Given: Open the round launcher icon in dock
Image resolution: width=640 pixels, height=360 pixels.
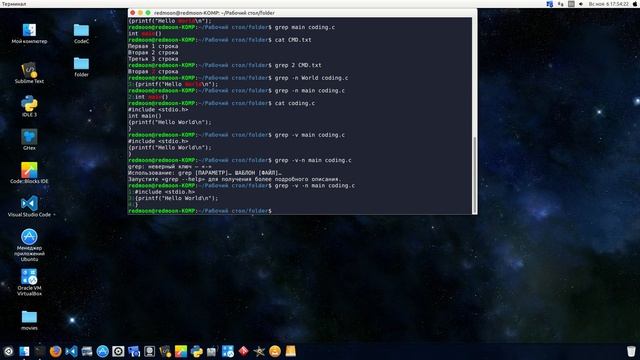Looking at the screenshot, I should tap(8, 351).
